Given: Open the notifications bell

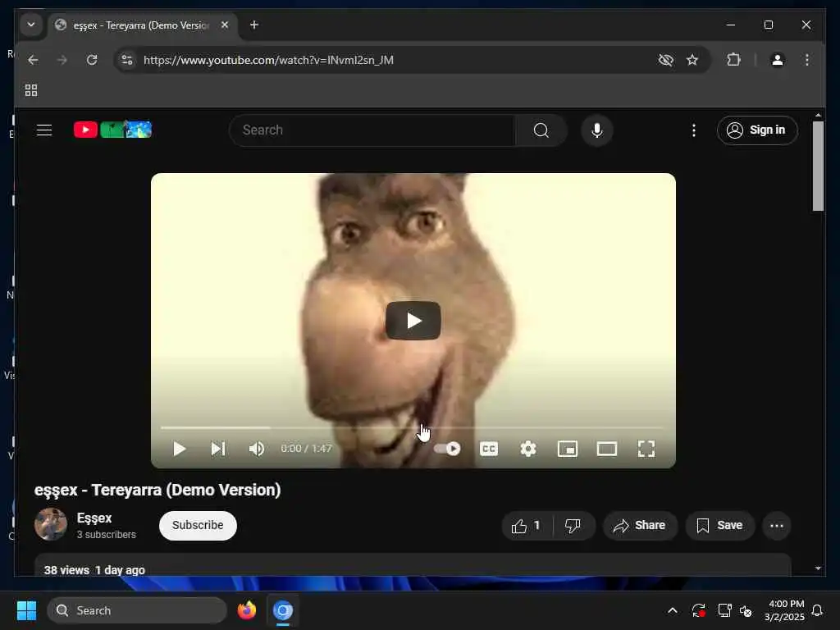Looking at the screenshot, I should click(818, 610).
